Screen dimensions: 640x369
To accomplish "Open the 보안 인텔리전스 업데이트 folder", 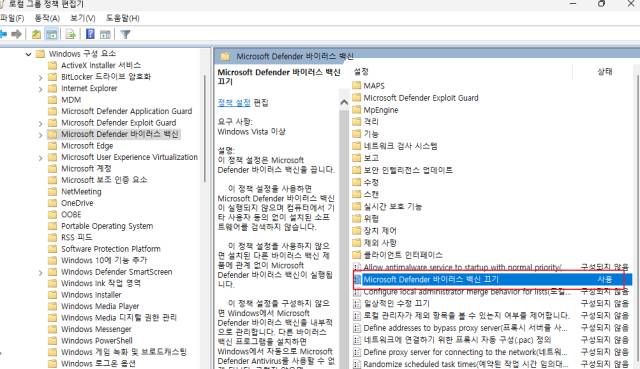I will 408,170.
